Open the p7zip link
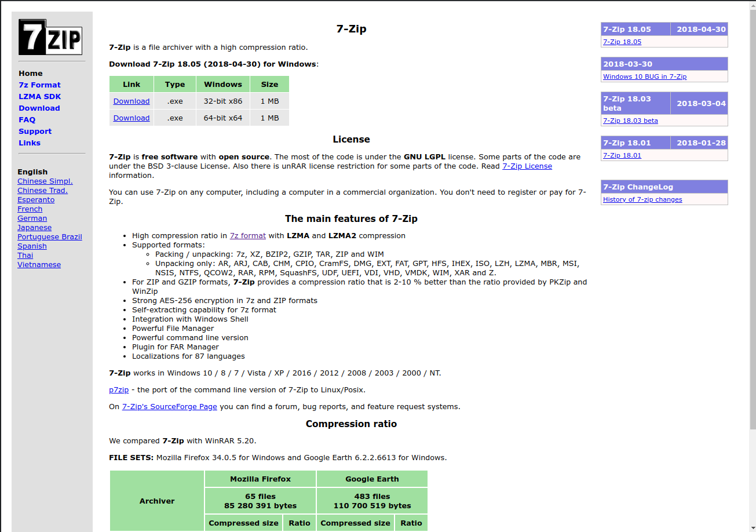Viewport: 756px width, 532px height. click(x=119, y=390)
